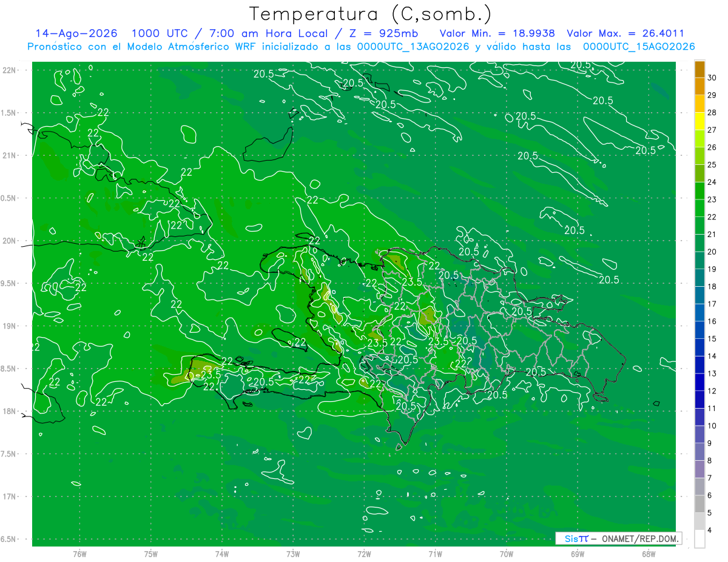Click the "7:00 am Hora Local" text
The width and height of the screenshot is (728, 562).
click(x=270, y=33)
